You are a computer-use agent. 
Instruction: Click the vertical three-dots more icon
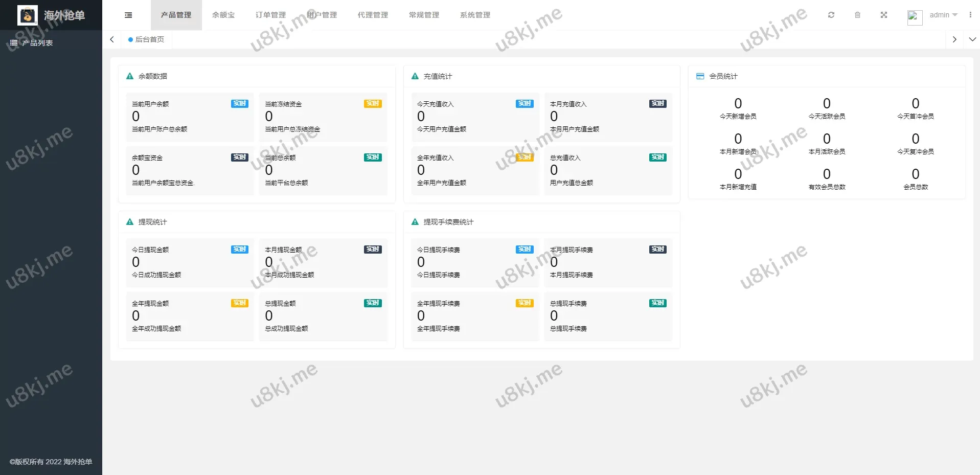click(x=970, y=15)
